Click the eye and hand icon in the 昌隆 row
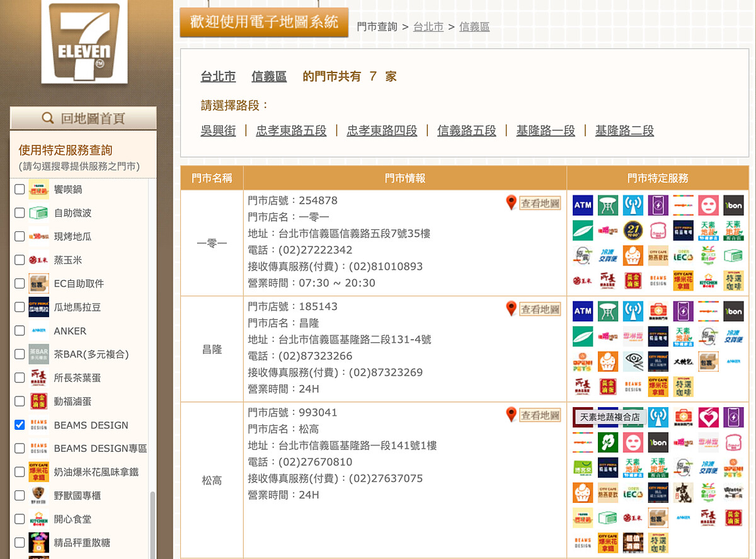Viewport: 756px width, 559px height. [633, 362]
